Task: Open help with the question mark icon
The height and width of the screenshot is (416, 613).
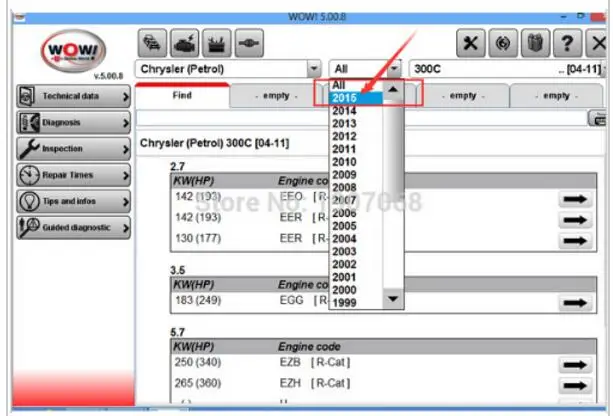Action: pyautogui.click(x=568, y=43)
